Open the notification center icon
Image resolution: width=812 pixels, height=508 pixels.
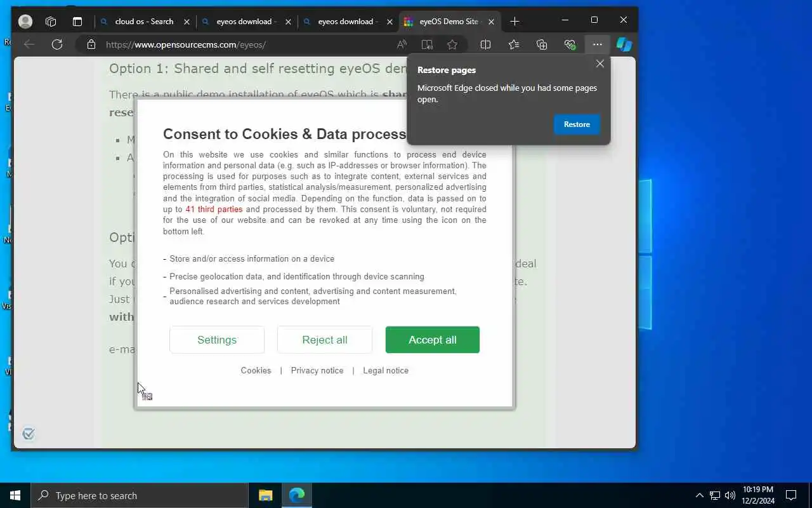(x=791, y=495)
